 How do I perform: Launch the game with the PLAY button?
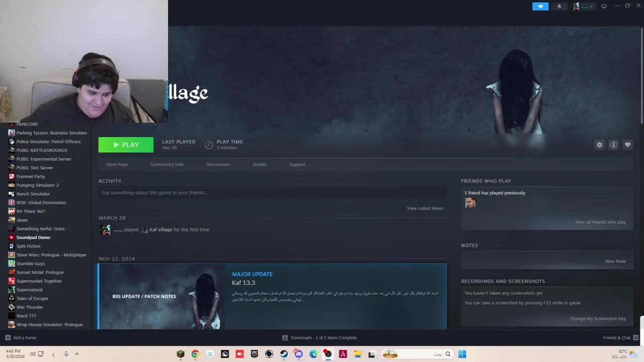[126, 145]
